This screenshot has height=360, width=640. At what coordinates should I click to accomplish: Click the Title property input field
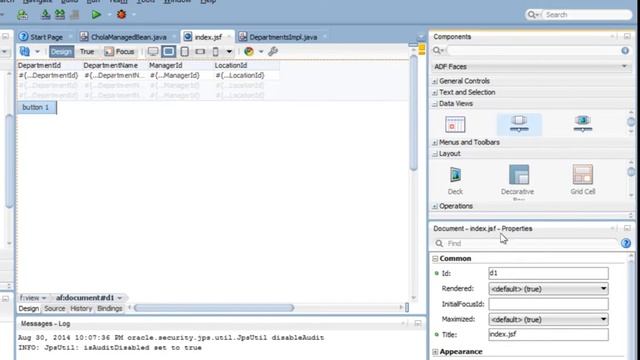click(x=548, y=334)
